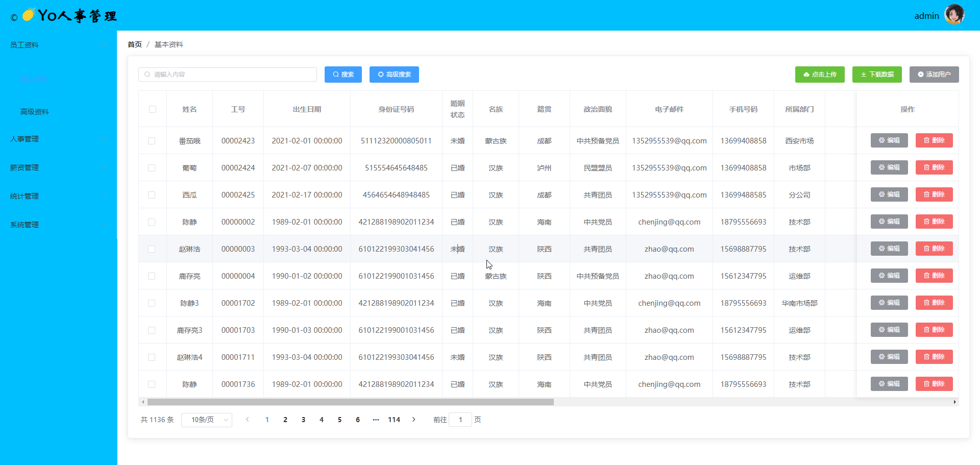This screenshot has width=980, height=465.
Task: Select the 葡萄 row checkbox
Action: click(x=152, y=168)
